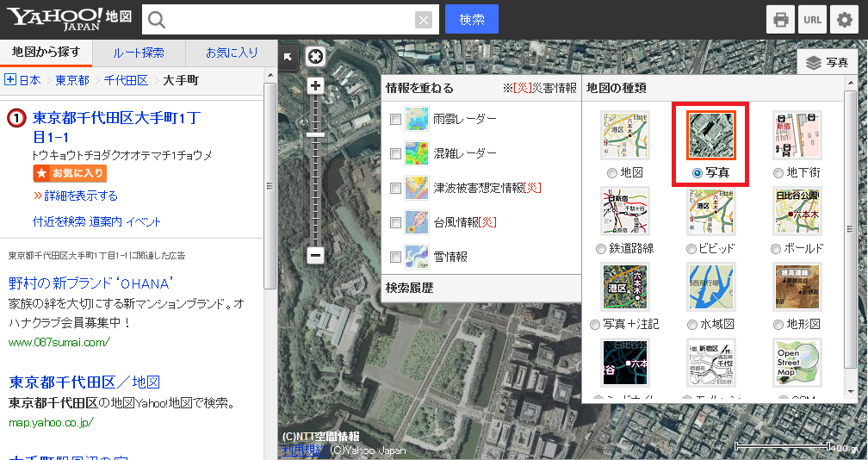
Task: Click the 地下街 map thumbnail
Action: (797, 135)
